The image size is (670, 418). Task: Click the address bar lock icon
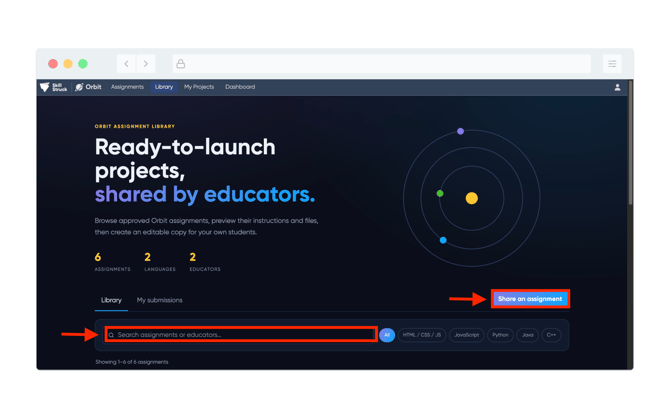[x=181, y=64]
